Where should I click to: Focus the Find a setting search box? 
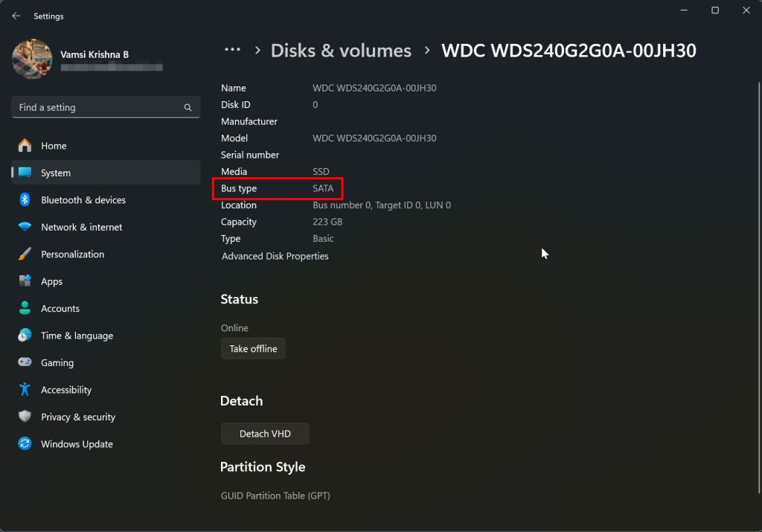pyautogui.click(x=106, y=107)
